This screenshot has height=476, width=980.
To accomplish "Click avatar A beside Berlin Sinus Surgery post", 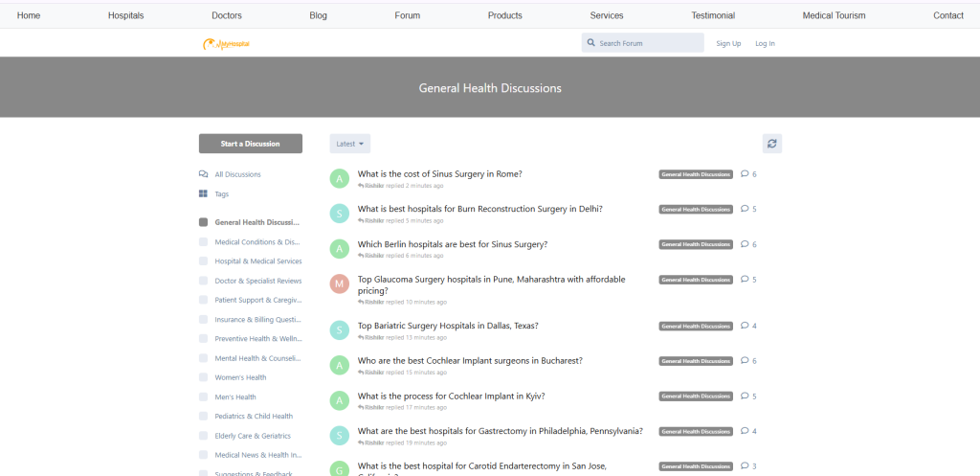I will click(340, 249).
